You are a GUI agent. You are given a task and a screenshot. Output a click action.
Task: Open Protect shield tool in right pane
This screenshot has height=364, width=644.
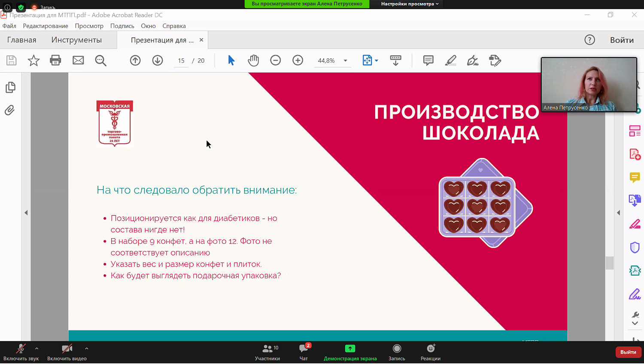coord(635,248)
